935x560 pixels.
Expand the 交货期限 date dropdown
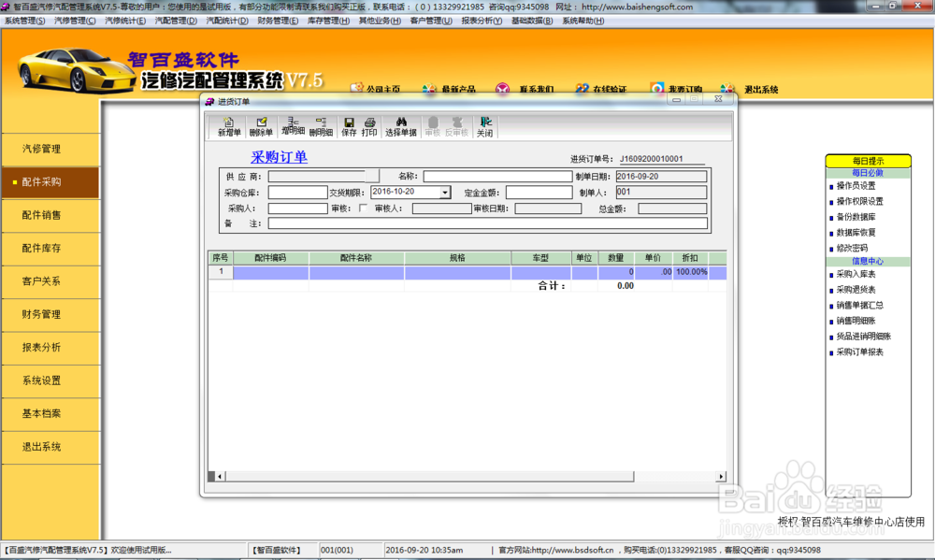pyautogui.click(x=445, y=192)
